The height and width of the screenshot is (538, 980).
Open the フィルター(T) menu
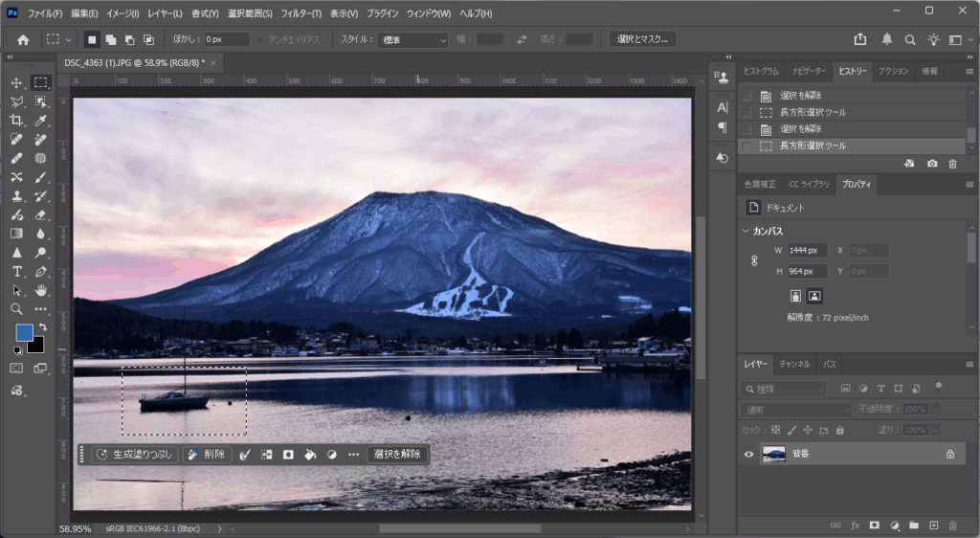click(301, 13)
